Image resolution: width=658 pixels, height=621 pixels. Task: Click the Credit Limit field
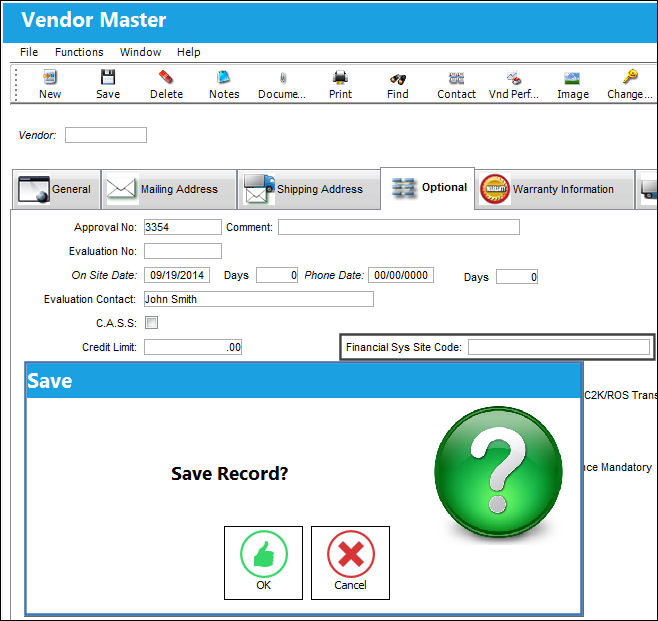point(193,347)
